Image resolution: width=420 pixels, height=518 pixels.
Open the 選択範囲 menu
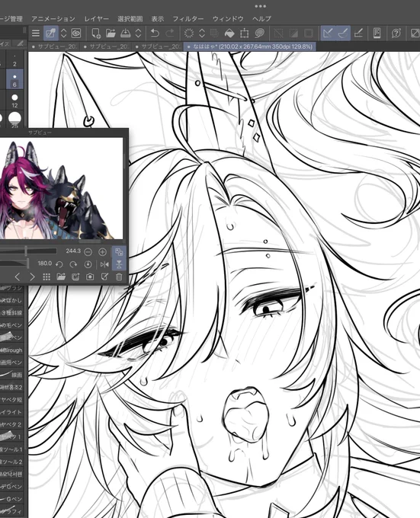coord(130,19)
